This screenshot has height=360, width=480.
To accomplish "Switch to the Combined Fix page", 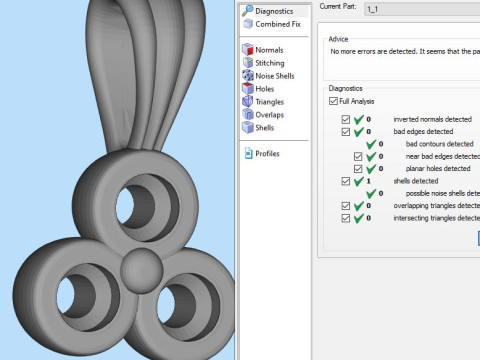I will click(x=278, y=24).
